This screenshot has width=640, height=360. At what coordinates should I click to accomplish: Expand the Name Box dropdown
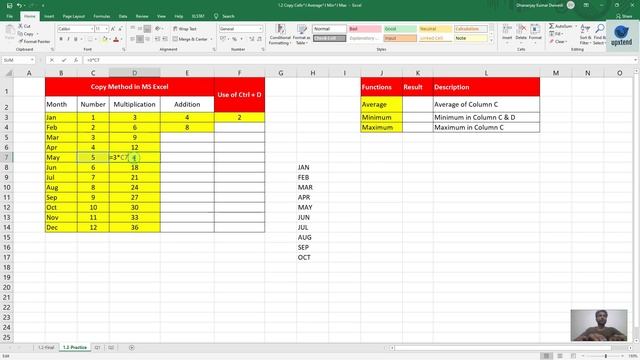[32, 60]
